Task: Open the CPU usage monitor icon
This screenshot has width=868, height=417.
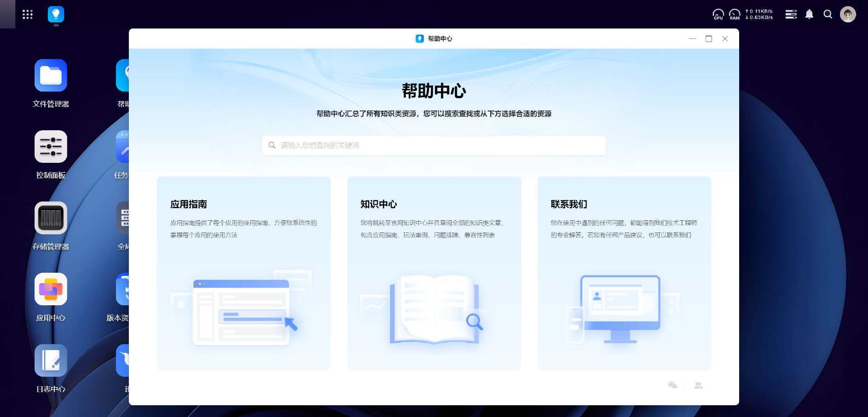Action: pyautogui.click(x=718, y=14)
